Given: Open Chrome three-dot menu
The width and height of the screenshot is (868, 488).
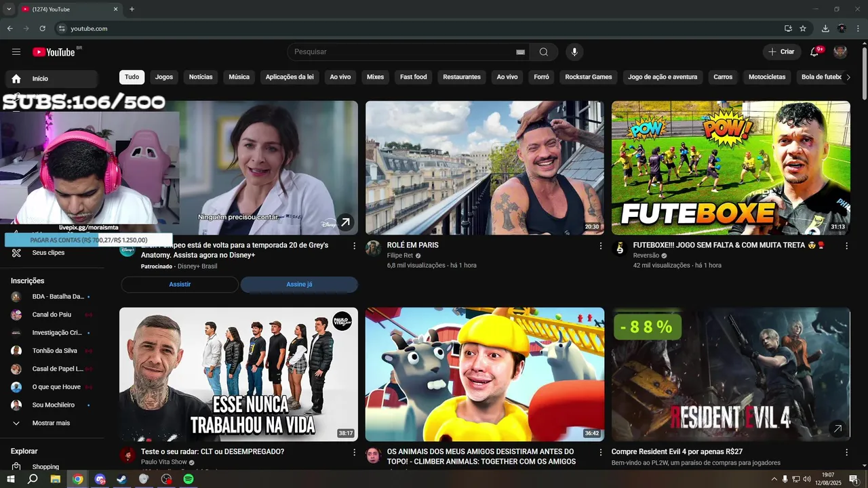Looking at the screenshot, I should [858, 28].
